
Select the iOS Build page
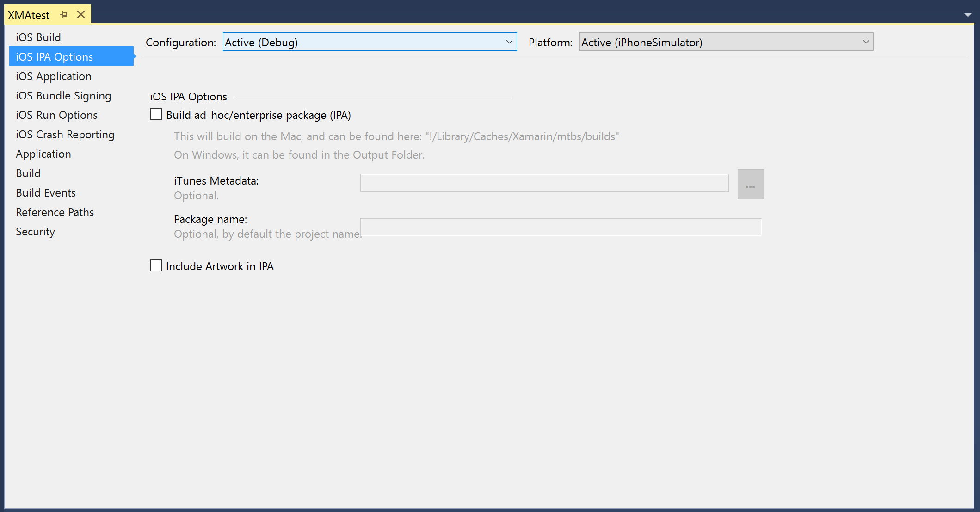point(38,37)
